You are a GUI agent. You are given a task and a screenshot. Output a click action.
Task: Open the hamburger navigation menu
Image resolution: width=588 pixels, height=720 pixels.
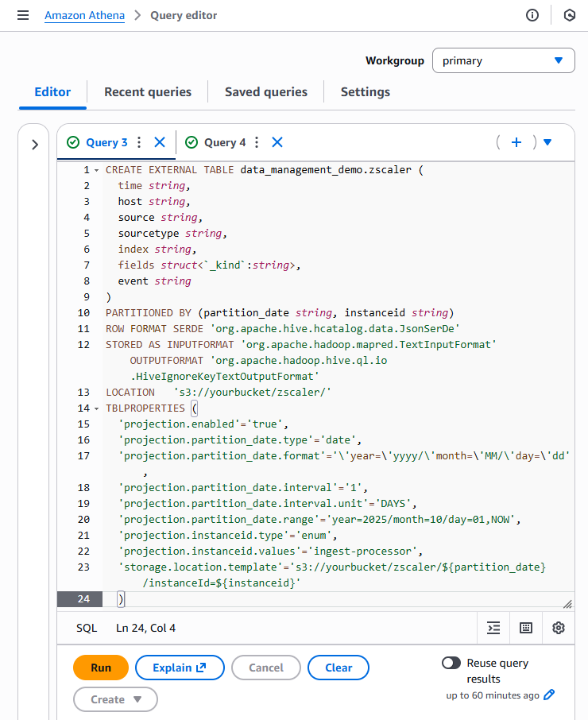(23, 16)
